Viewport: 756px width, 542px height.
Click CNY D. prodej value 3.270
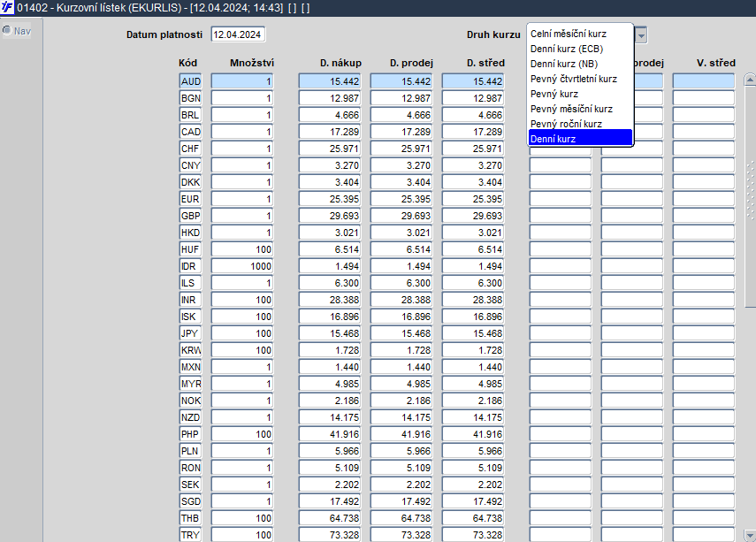tap(401, 165)
